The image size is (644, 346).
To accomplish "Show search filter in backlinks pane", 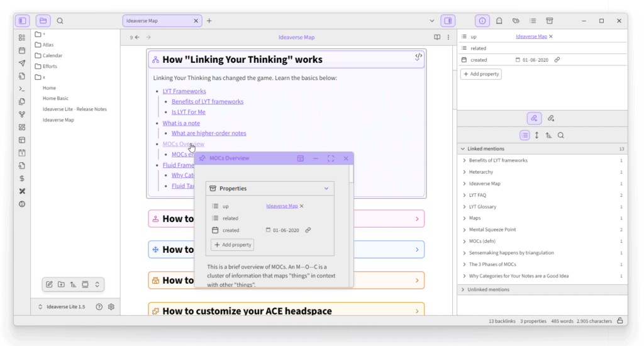I will pyautogui.click(x=560, y=135).
